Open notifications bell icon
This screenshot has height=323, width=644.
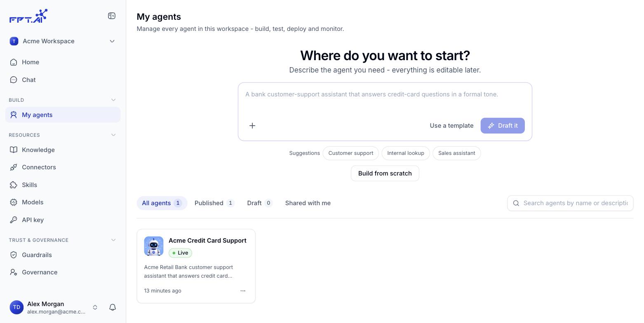click(113, 307)
